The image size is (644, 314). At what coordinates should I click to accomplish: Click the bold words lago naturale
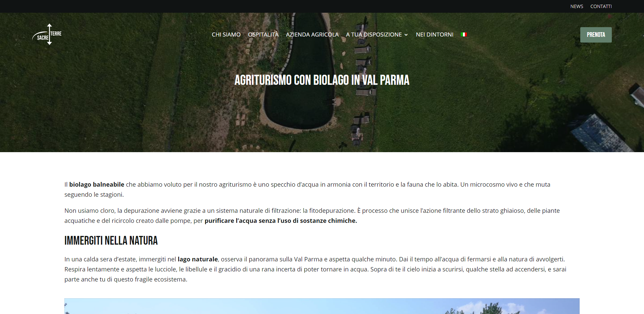pyautogui.click(x=198, y=259)
